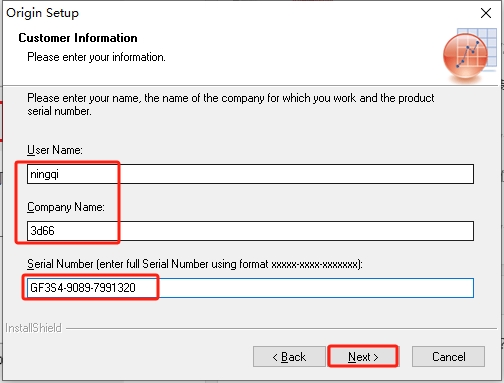Click the Serial Number format label
Viewport: 504px width, 383px height.
tap(195, 264)
